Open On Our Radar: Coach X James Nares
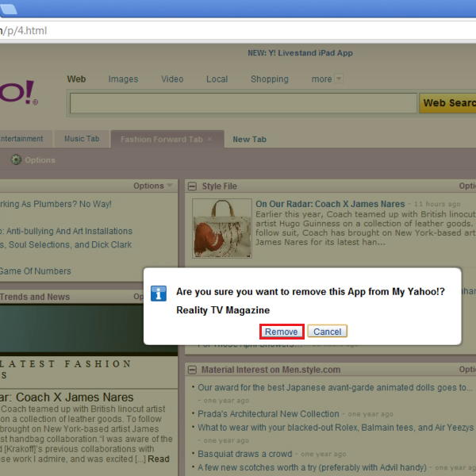 [x=330, y=204]
